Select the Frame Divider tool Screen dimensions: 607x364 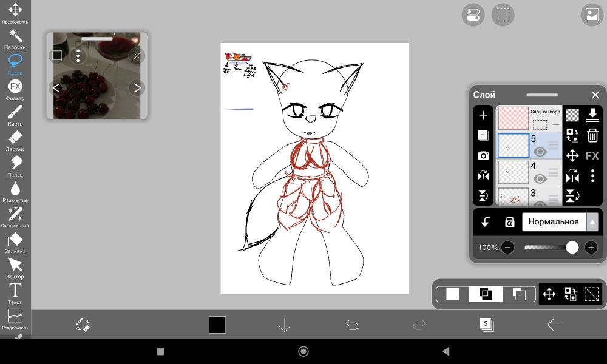(15, 319)
